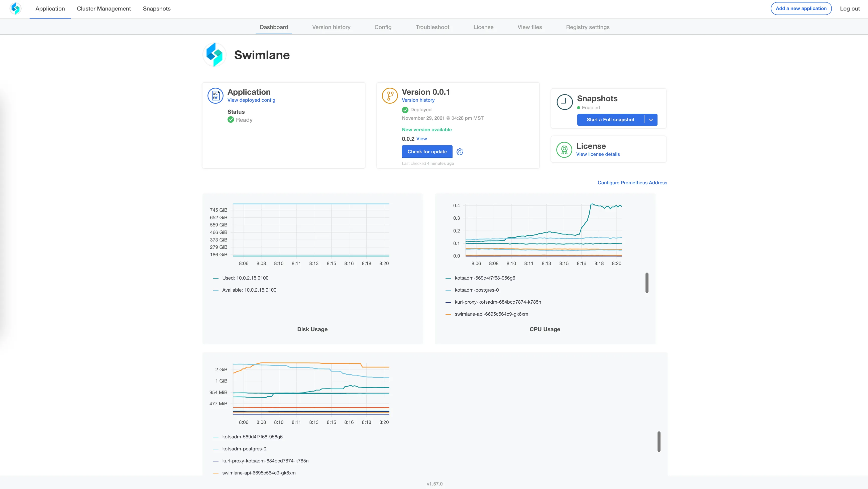This screenshot has width=868, height=489.
Task: Click the large Swimlane app logo beside the title
Action: 215,55
